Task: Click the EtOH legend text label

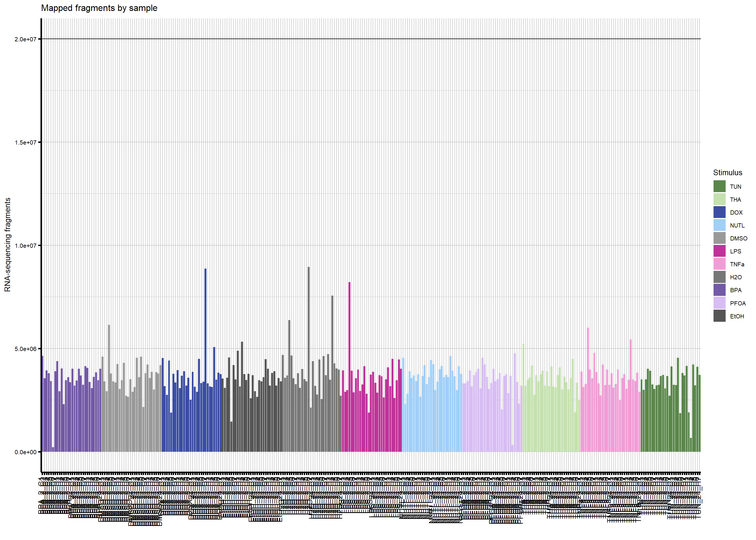Action: tap(737, 317)
